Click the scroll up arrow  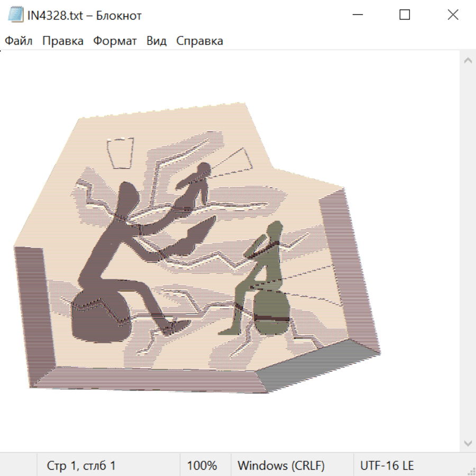click(x=468, y=61)
